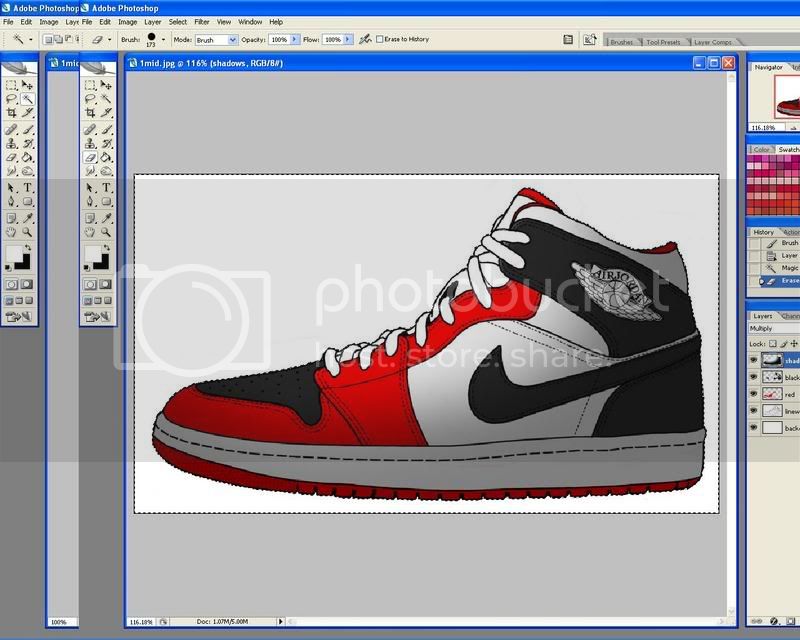
Task: Pick the Clone Stamp in the Eraser-active toolbox
Action: (x=90, y=144)
